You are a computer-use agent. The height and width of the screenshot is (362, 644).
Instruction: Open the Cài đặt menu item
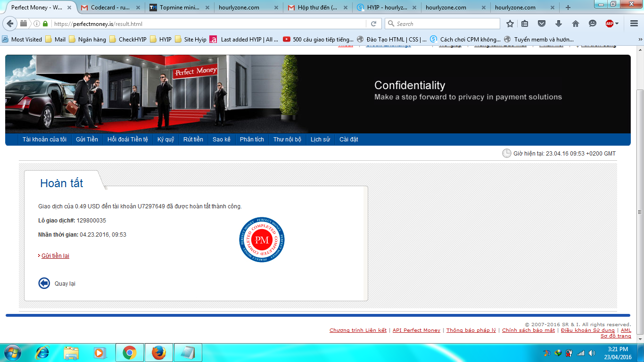(349, 140)
